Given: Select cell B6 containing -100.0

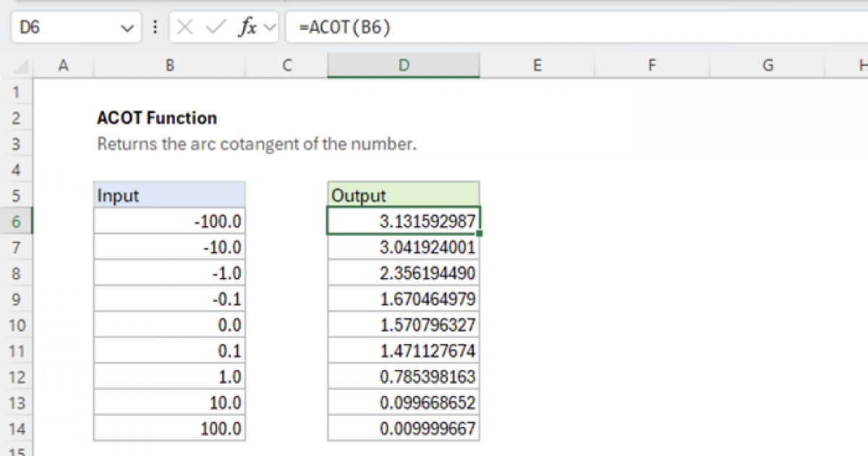Looking at the screenshot, I should click(170, 221).
